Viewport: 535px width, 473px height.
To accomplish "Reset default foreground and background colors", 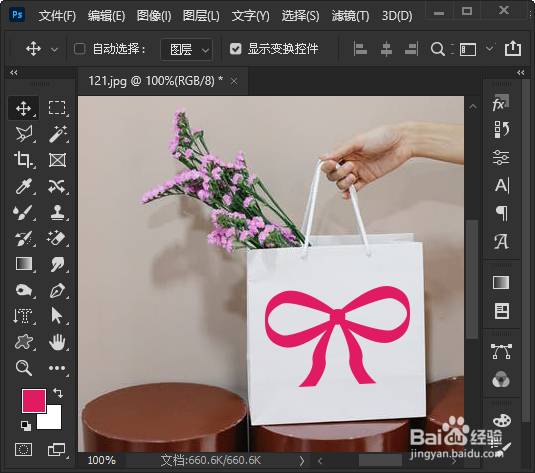I will pyautogui.click(x=26, y=426).
